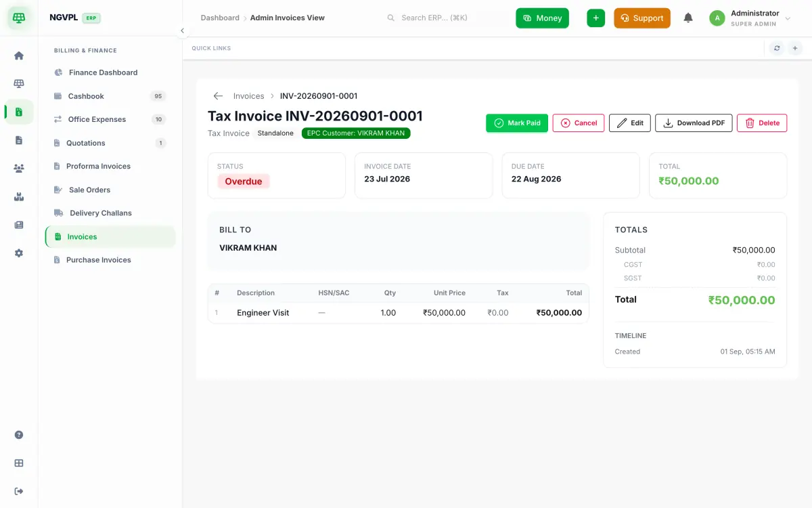Open the home icon in the left rail

pyautogui.click(x=19, y=56)
